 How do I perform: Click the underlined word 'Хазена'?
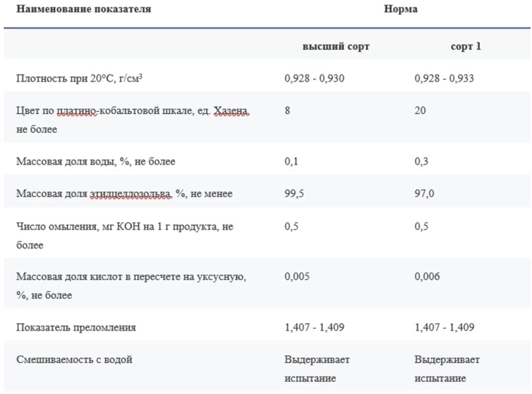coord(232,111)
